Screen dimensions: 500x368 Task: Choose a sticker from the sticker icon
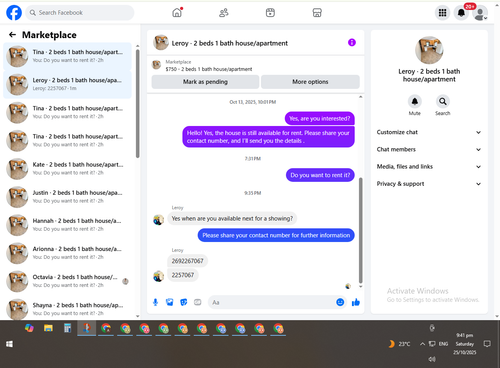pos(184,302)
